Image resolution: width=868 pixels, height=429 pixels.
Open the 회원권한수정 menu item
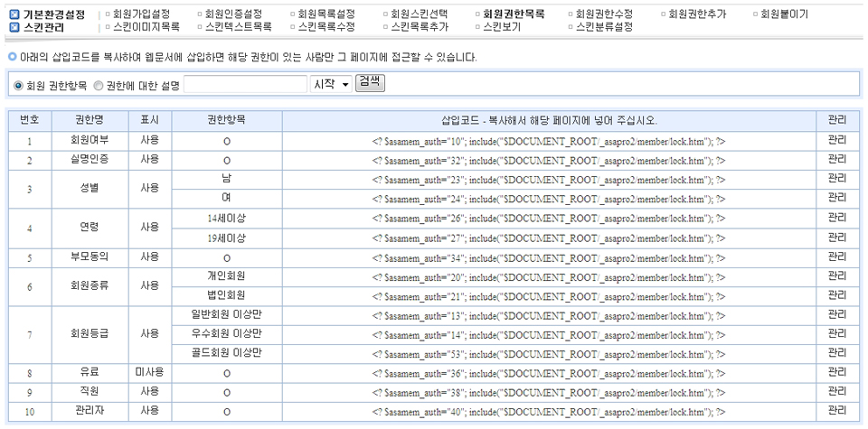[604, 14]
